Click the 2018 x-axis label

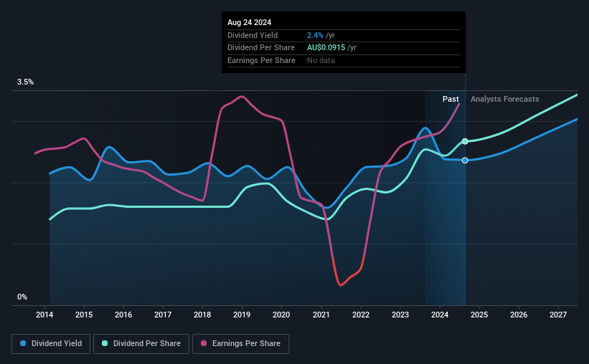pos(202,315)
